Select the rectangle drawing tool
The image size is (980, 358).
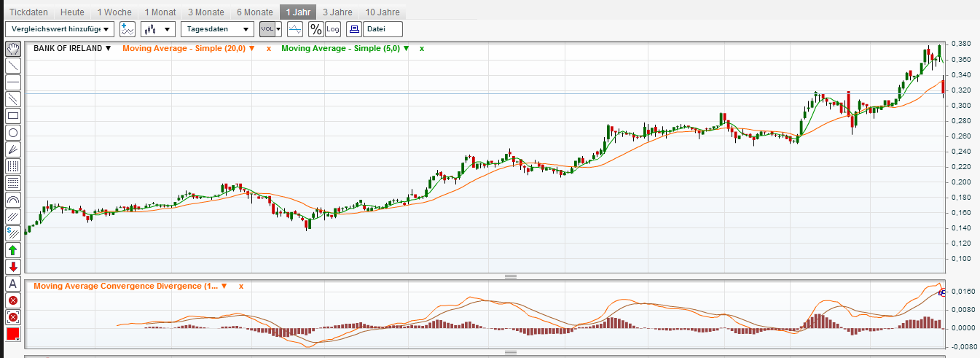click(x=13, y=116)
